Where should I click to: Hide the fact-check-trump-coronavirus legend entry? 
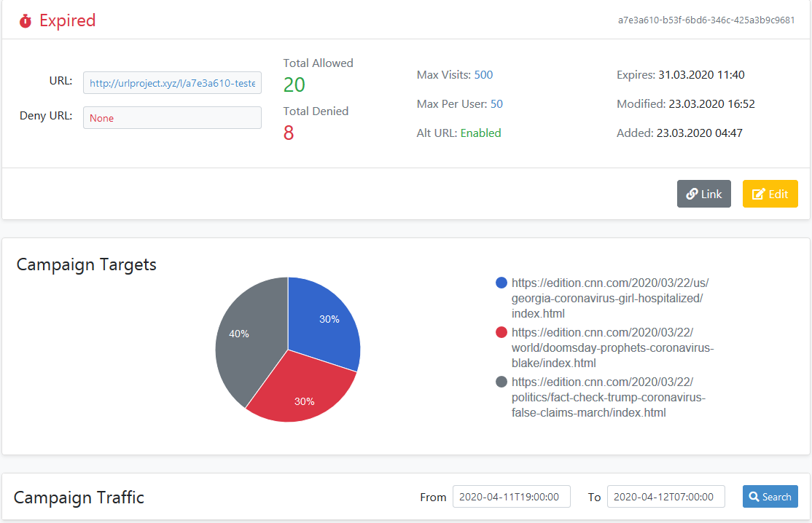[608, 397]
